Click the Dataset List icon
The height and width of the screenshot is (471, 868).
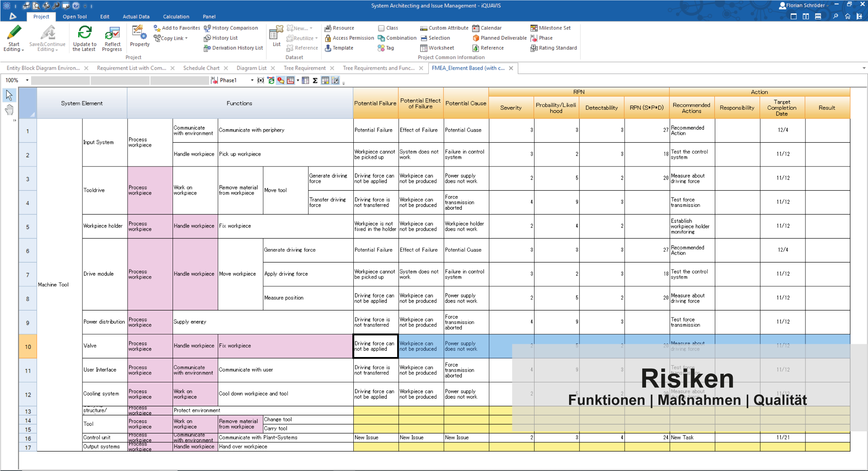click(276, 33)
